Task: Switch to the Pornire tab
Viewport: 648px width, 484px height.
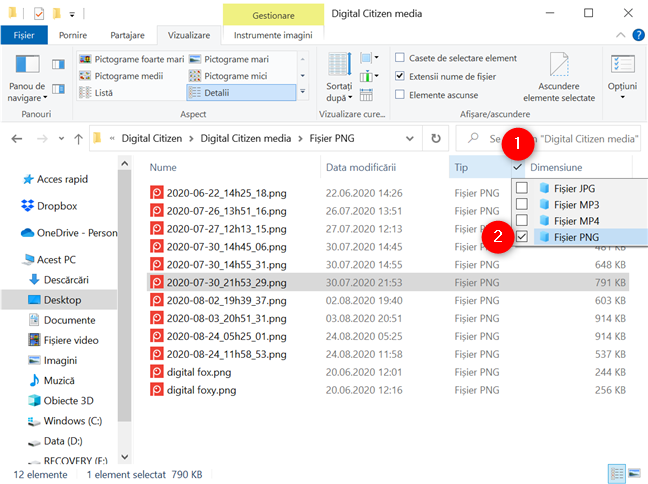Action: [73, 36]
